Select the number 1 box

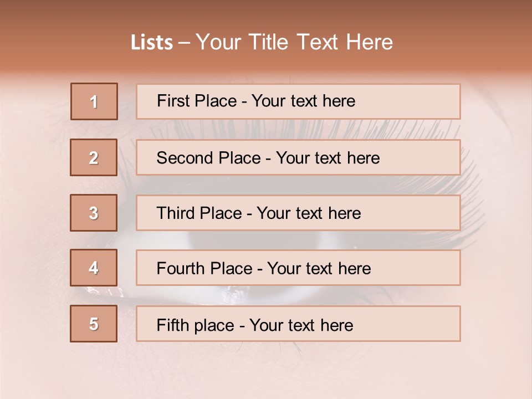(94, 101)
